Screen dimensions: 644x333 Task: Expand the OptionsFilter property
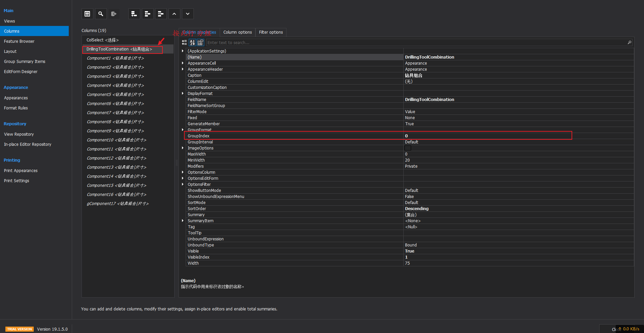point(183,184)
